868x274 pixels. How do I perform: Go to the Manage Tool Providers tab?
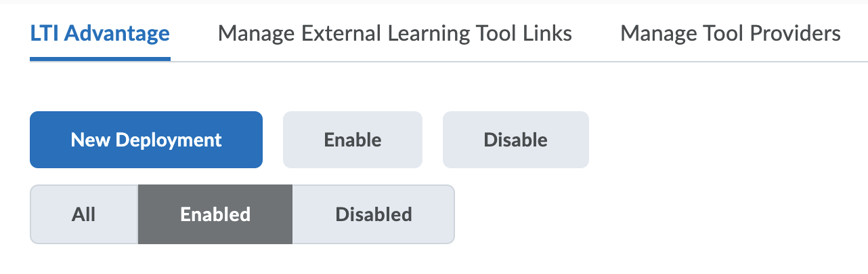731,33
